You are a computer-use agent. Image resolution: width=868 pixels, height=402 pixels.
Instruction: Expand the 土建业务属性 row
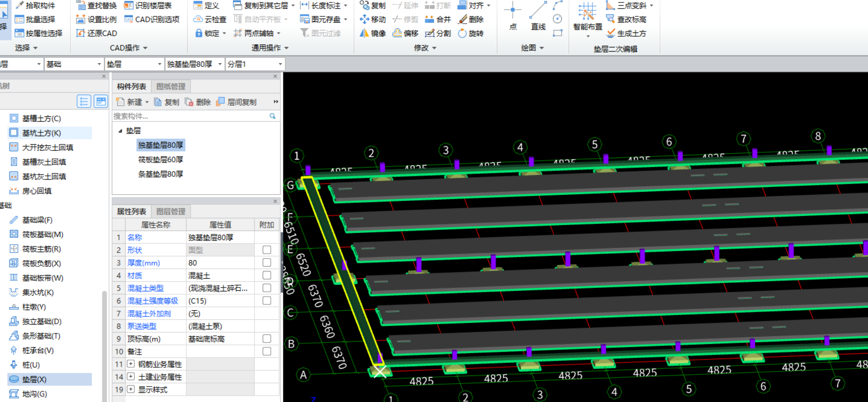[131, 376]
